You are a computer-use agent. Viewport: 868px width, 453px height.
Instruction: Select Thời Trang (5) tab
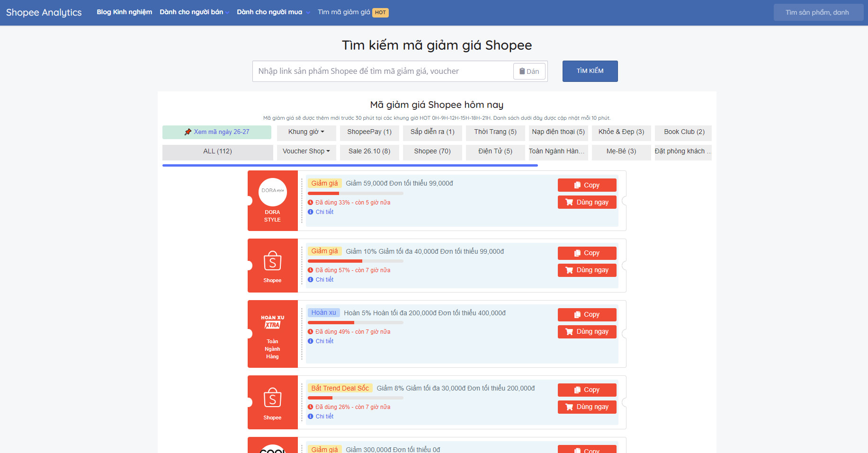[495, 132]
